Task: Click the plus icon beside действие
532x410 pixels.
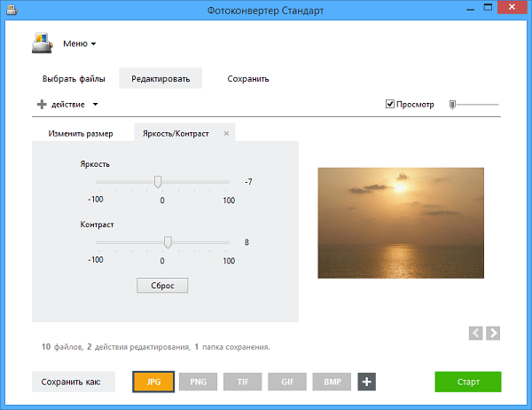Action: (x=42, y=105)
